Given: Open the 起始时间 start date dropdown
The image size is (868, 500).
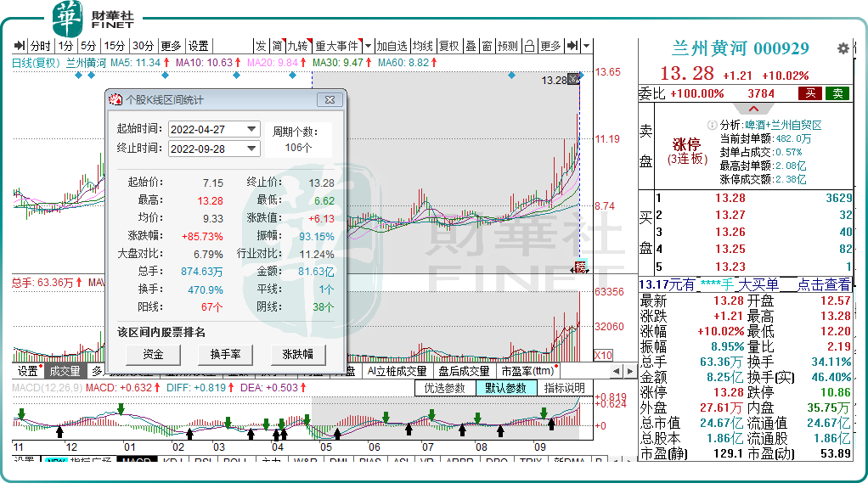Looking at the screenshot, I should point(251,129).
